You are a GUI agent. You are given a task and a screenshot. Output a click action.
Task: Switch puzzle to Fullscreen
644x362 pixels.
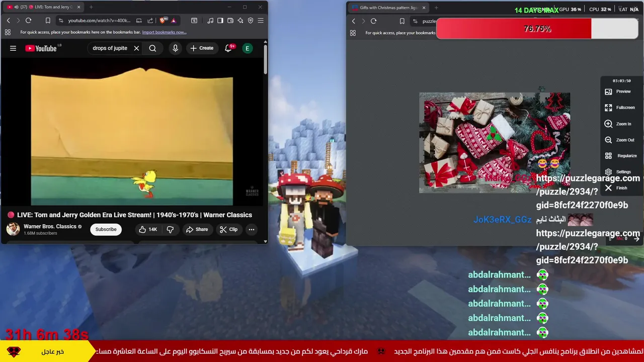pyautogui.click(x=619, y=108)
